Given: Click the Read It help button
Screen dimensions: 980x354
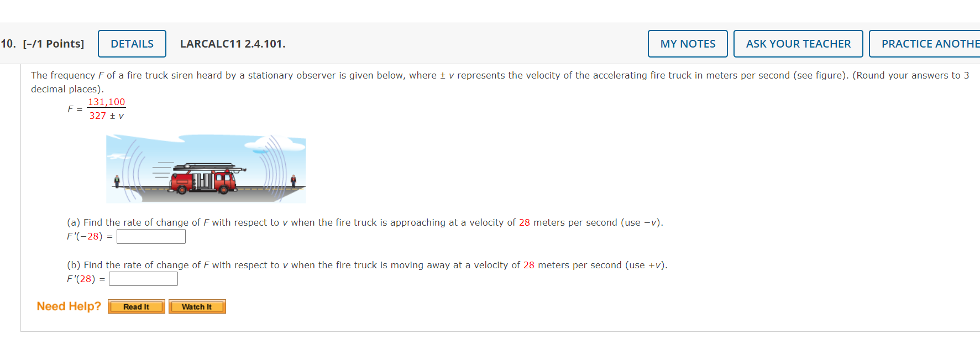Looking at the screenshot, I should coord(136,306).
